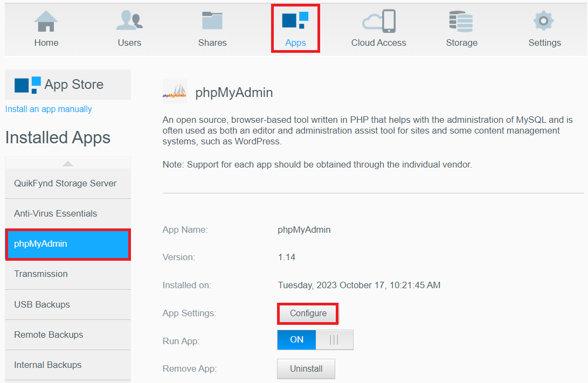Click the Configure button
588x383 pixels.
pos(308,314)
